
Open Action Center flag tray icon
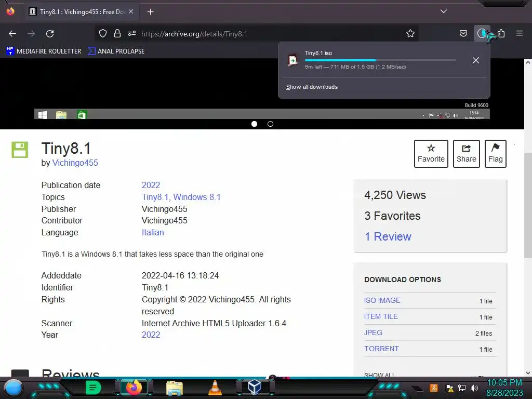point(449,388)
